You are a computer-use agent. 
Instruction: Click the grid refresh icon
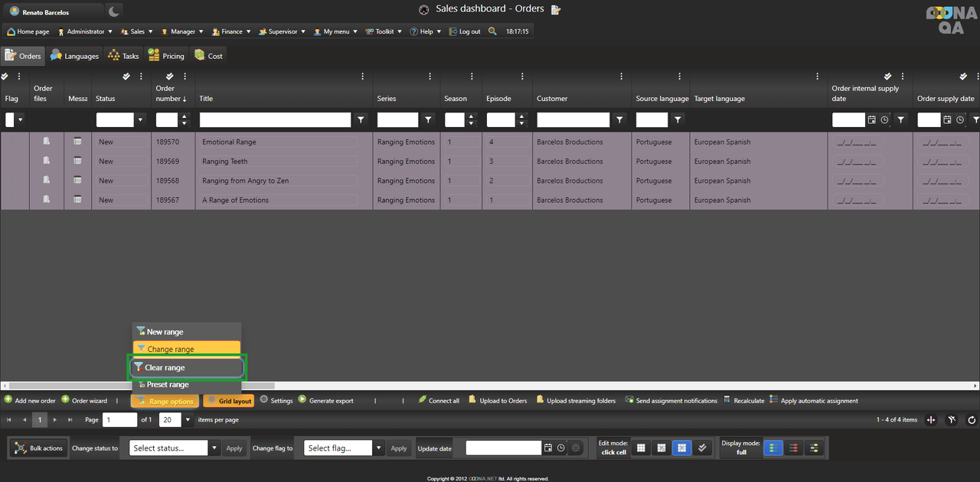click(x=972, y=420)
